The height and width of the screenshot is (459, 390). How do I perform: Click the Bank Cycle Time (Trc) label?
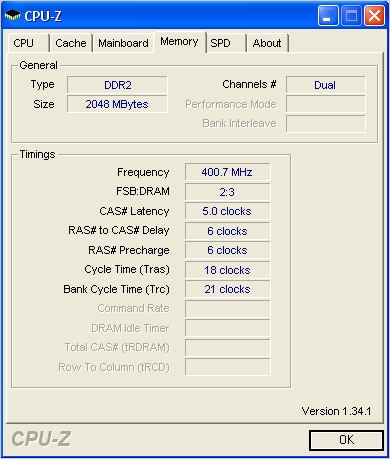click(116, 289)
